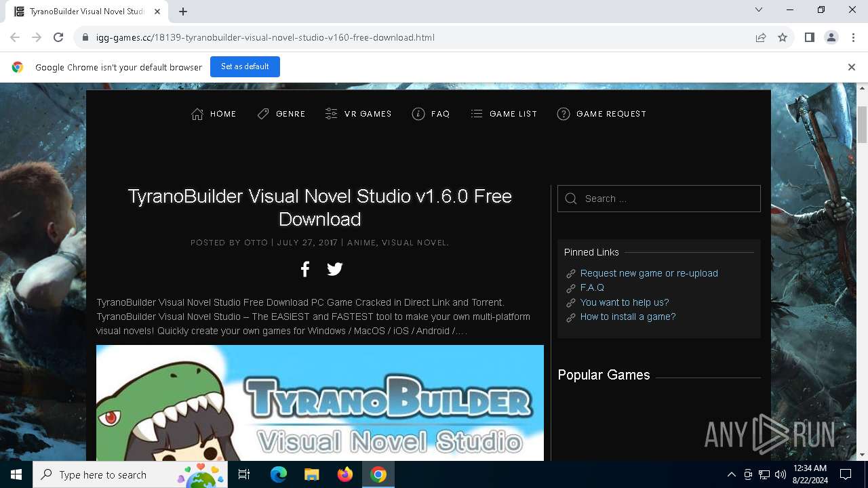Click the OTTO author link
Screen dimensions: 868x488
pos(256,243)
